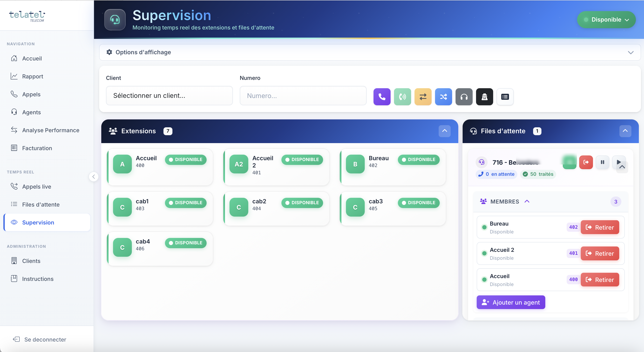Screen dimensions: 644x352
Task: Go to Accueil in the sidebar
Action: [47, 59]
